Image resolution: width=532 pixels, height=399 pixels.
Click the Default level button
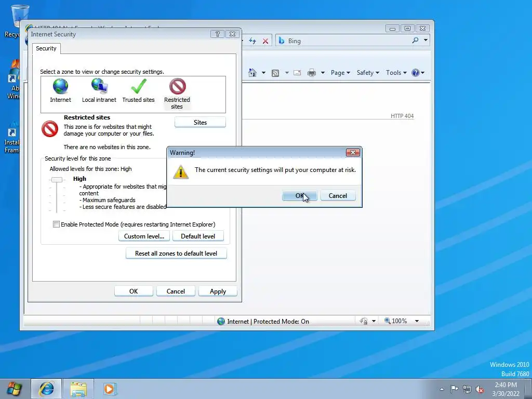coord(198,236)
